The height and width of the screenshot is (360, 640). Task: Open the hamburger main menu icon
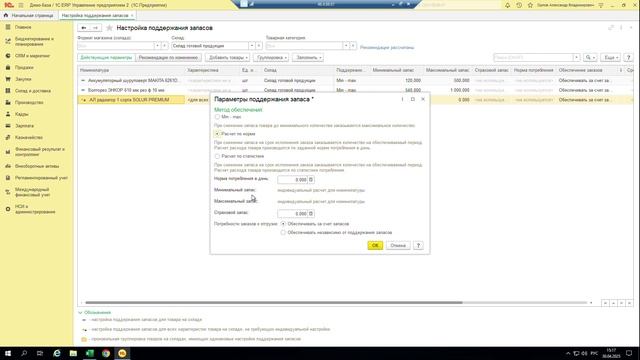[21, 5]
